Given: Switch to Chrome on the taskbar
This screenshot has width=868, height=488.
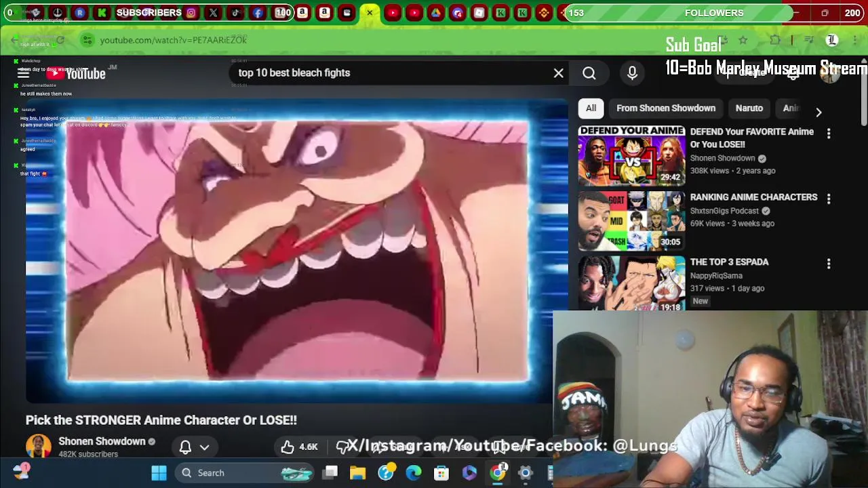Looking at the screenshot, I should pos(498,472).
